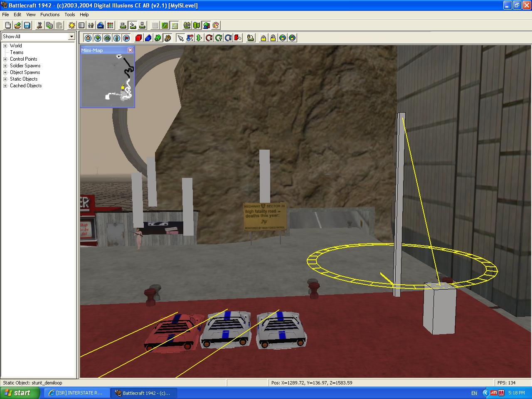Select the red cube object icon

click(x=139, y=38)
